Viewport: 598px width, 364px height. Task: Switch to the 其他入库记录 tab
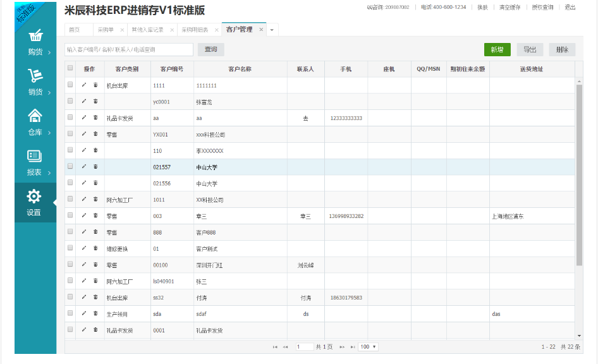pos(147,30)
